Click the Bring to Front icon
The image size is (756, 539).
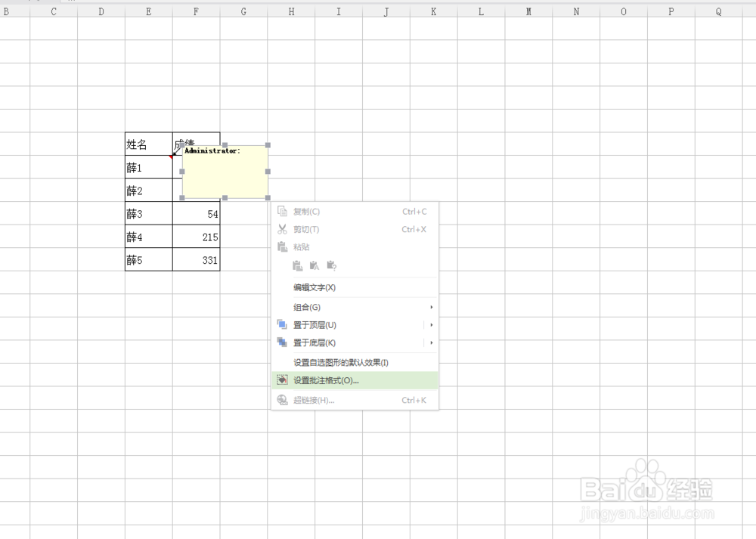click(x=282, y=324)
